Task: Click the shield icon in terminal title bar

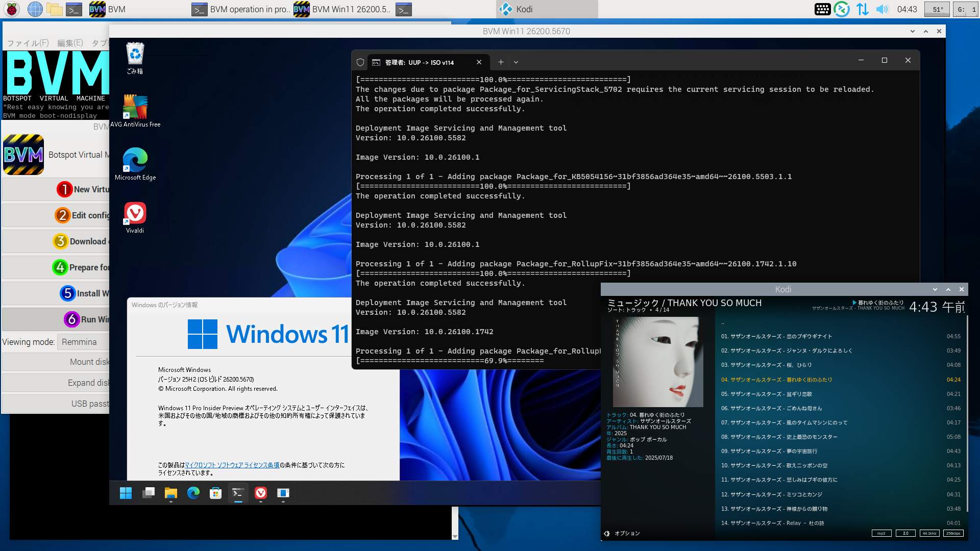Action: pos(360,62)
